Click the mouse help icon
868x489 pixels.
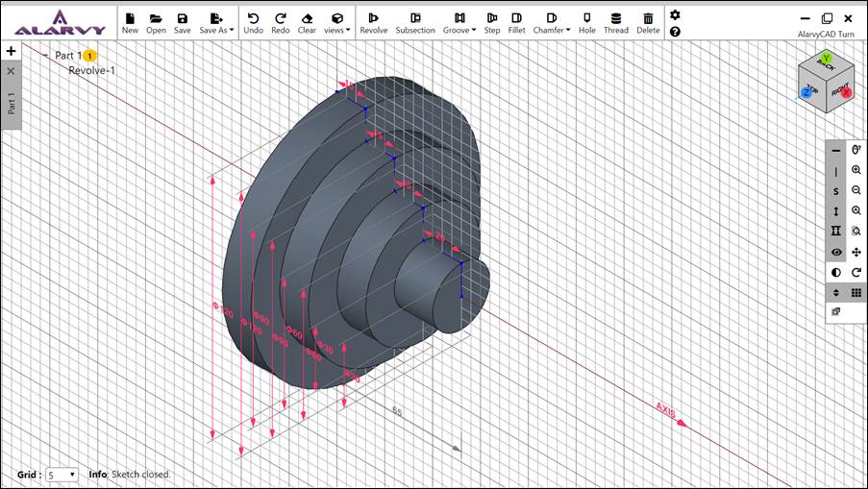tap(856, 150)
